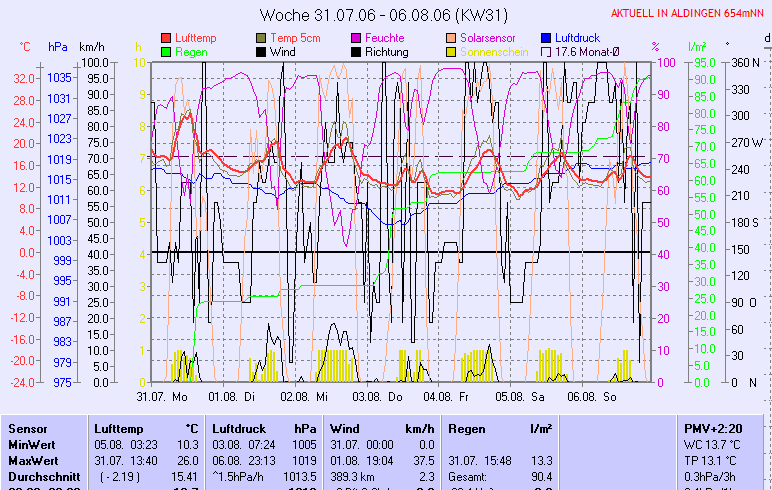This screenshot has height=490, width=772.
Task: Click the black Wind legend square
Action: 262,52
